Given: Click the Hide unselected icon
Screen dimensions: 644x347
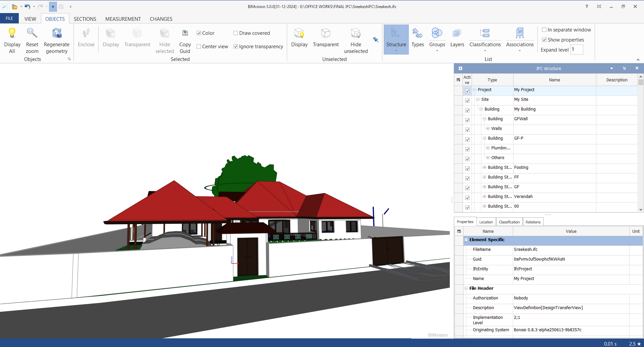Looking at the screenshot, I should click(x=356, y=33).
